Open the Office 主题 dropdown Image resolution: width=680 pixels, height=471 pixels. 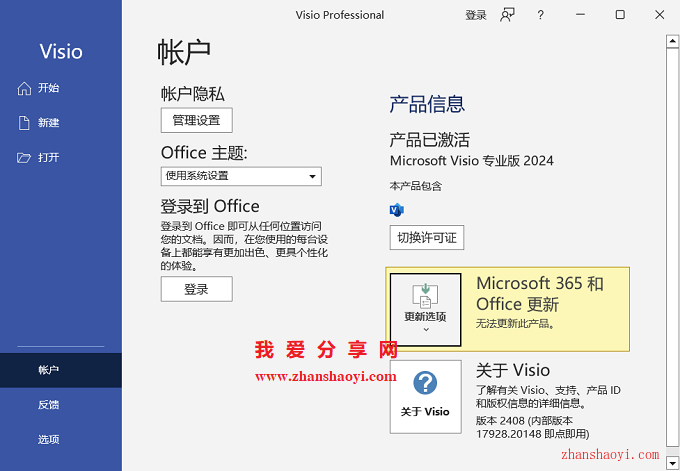241,176
